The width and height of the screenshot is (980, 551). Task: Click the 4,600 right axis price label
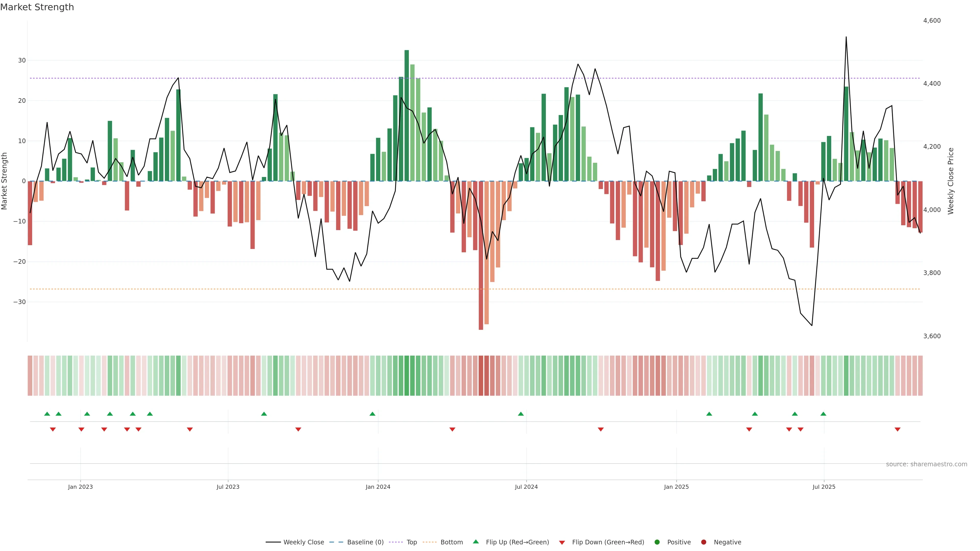tap(932, 20)
